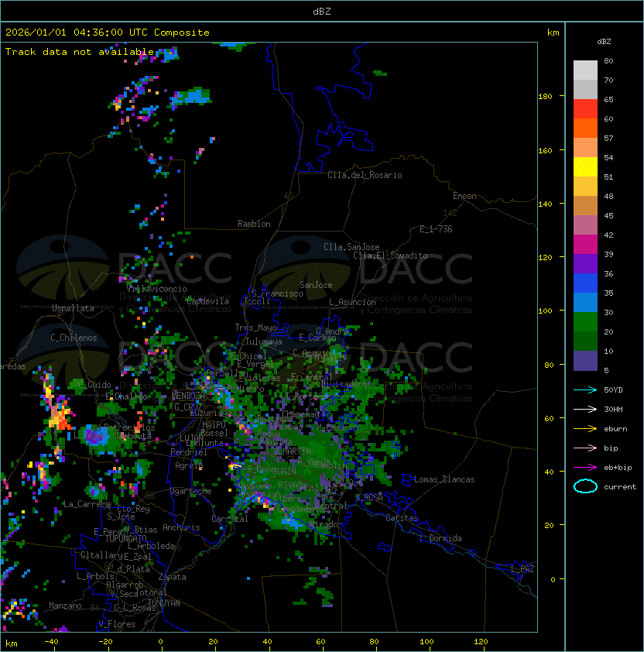The width and height of the screenshot is (644, 652).
Task: Select the pink bip arrow icon
Action: [585, 448]
